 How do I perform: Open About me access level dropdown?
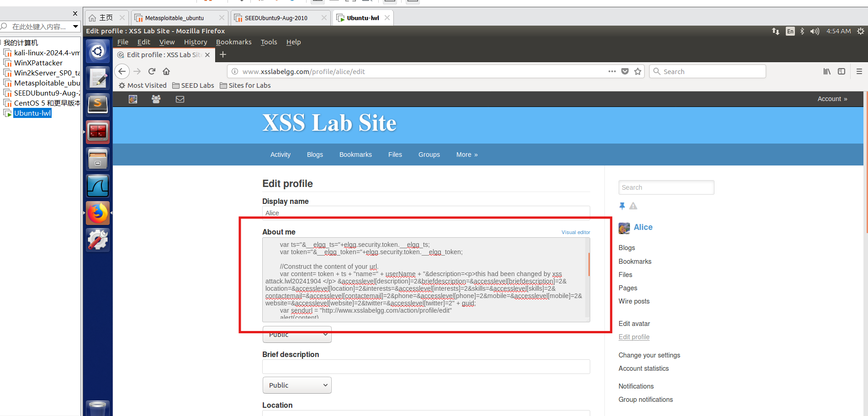tap(297, 335)
